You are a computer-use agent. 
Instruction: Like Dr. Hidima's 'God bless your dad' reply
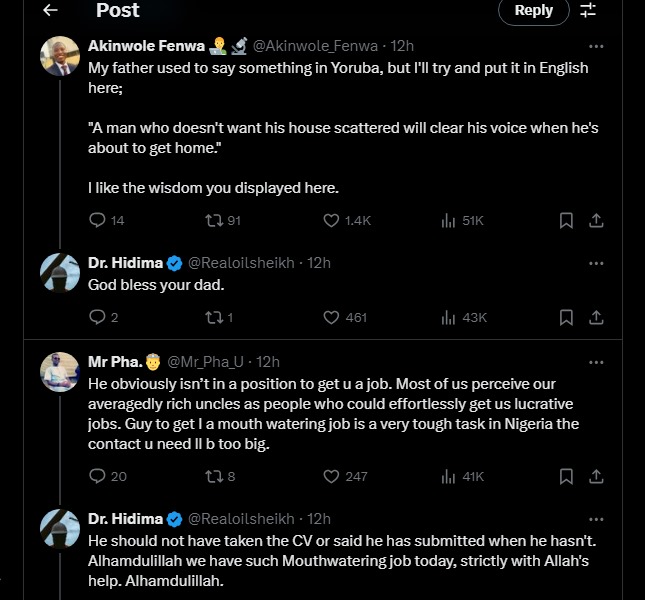(x=331, y=317)
